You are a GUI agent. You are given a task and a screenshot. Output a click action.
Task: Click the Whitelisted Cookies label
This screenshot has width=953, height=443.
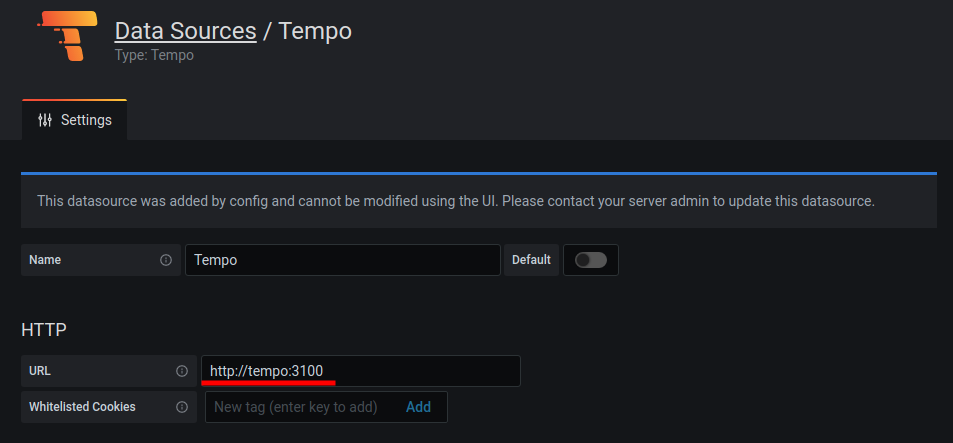tap(82, 407)
